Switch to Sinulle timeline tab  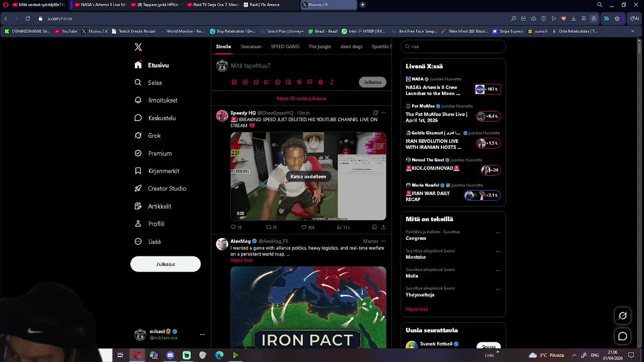[x=223, y=46]
